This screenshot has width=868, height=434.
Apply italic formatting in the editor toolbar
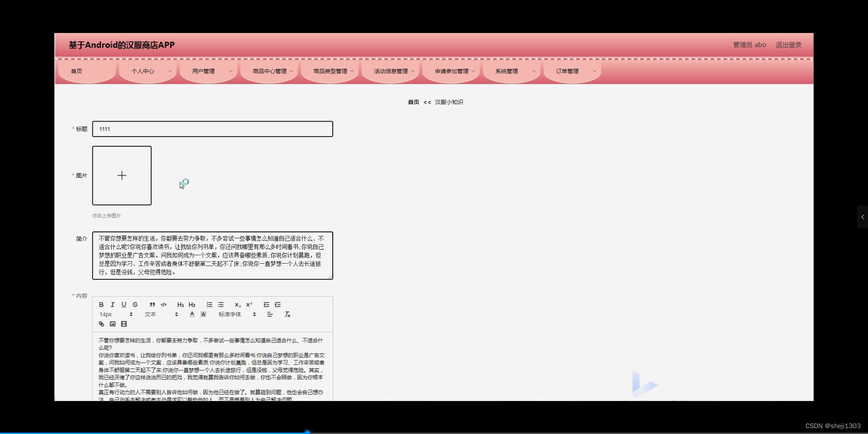112,304
